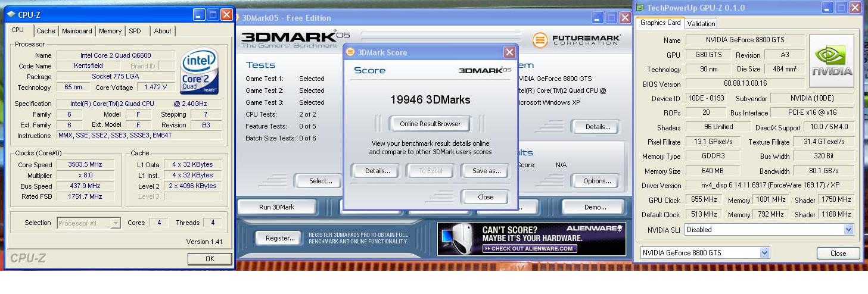The width and height of the screenshot is (868, 294).
Task: Click the Core Voltage 1.472 V value
Action: (x=155, y=87)
